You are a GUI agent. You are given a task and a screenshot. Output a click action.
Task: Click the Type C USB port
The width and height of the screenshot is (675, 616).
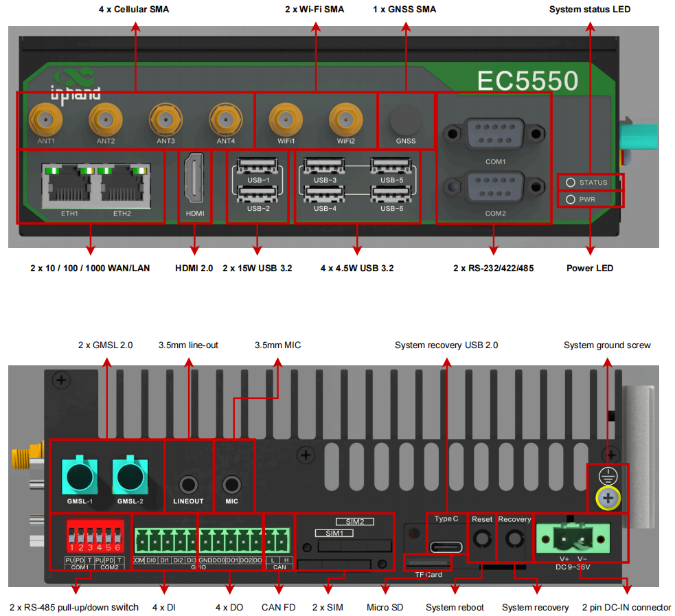pos(446,546)
